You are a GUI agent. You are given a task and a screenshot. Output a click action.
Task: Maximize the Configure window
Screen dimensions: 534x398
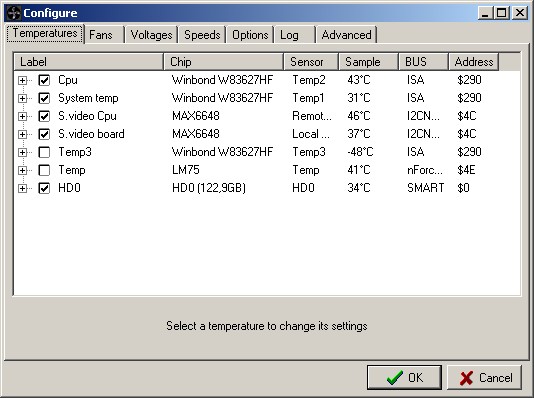click(x=501, y=13)
